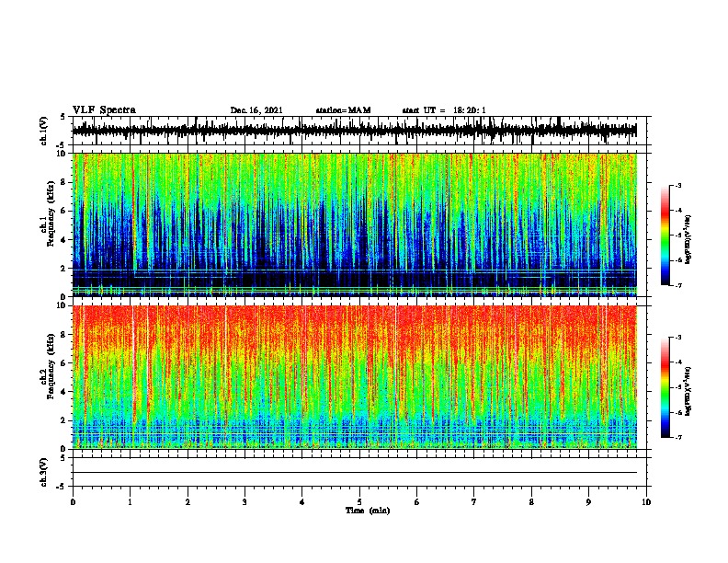This screenshot has height=563, width=728.
Task: Click the "ch.1(V)" axis label
Action: 43,131
